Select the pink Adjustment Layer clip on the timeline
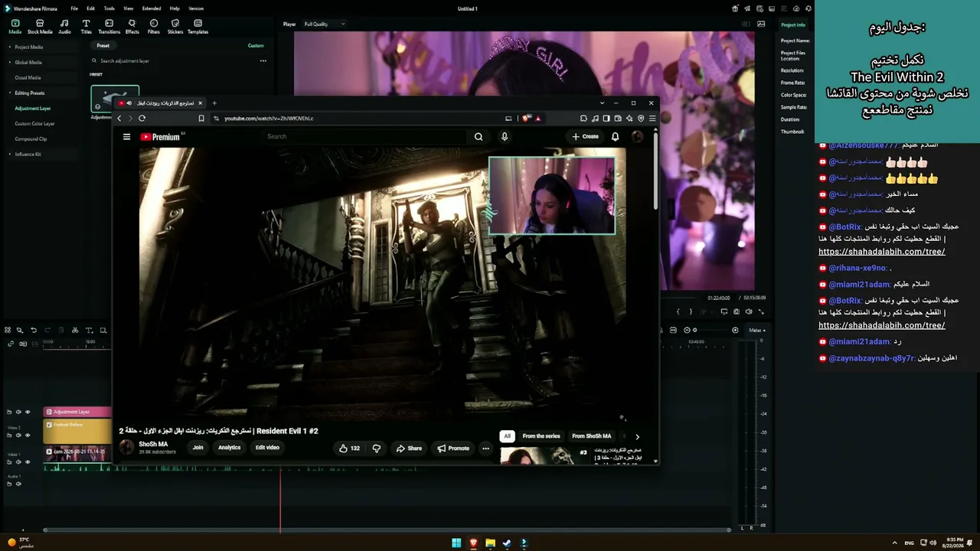This screenshot has height=551, width=980. pyautogui.click(x=77, y=412)
